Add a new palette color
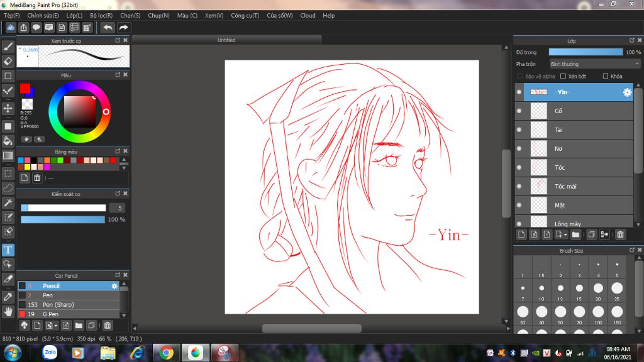Viewport: 644px width, 362px height. [25, 178]
